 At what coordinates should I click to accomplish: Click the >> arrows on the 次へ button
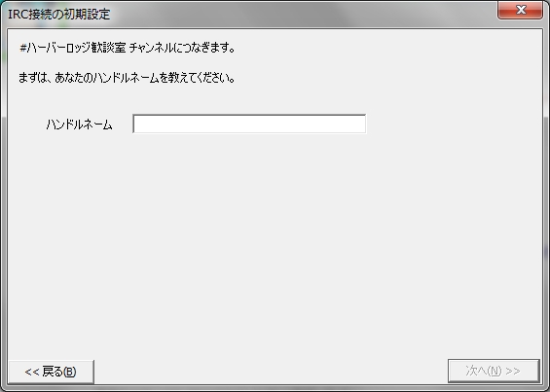pos(513,371)
